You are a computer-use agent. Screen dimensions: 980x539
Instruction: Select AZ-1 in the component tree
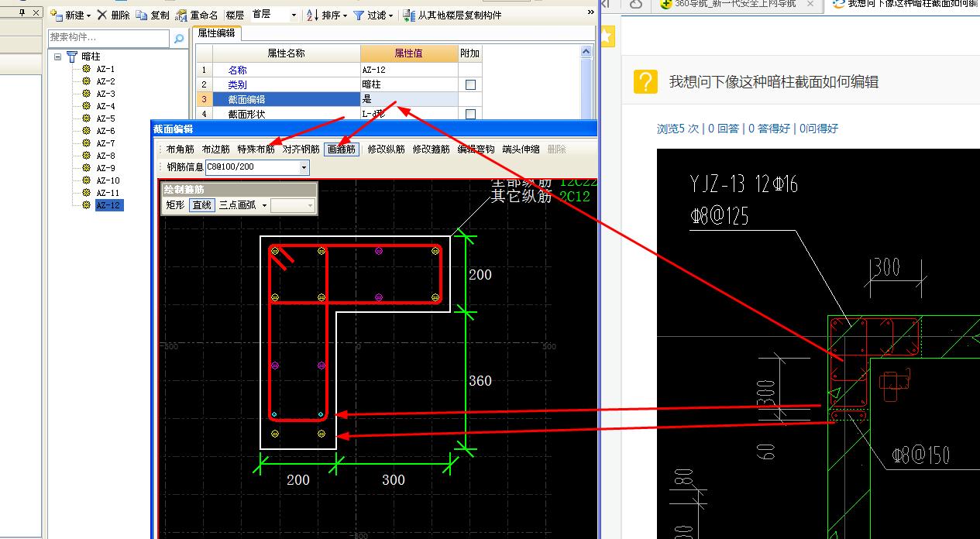coord(105,69)
